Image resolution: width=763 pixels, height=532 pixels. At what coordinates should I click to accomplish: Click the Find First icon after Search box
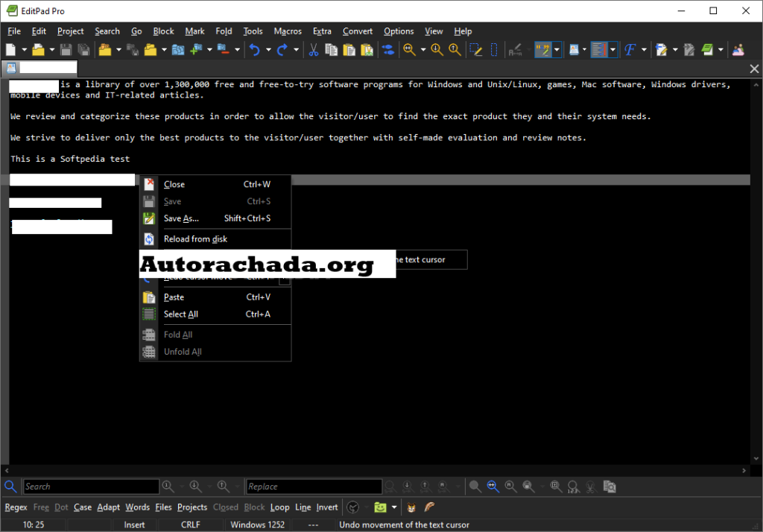click(x=168, y=487)
